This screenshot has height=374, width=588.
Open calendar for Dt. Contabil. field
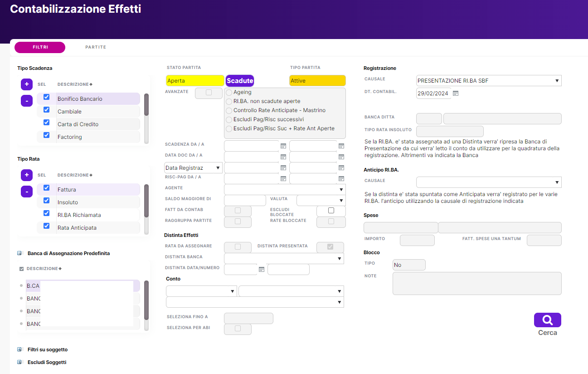[x=456, y=93]
